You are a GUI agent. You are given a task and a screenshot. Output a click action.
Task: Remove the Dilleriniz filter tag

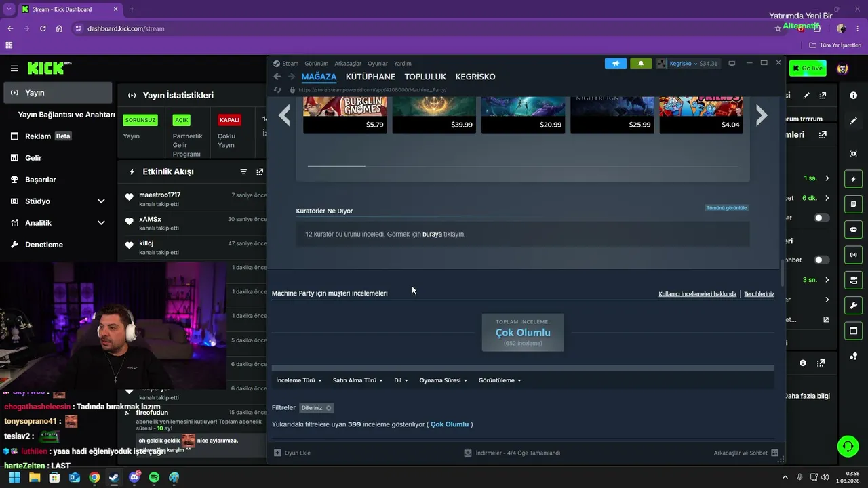pos(329,408)
